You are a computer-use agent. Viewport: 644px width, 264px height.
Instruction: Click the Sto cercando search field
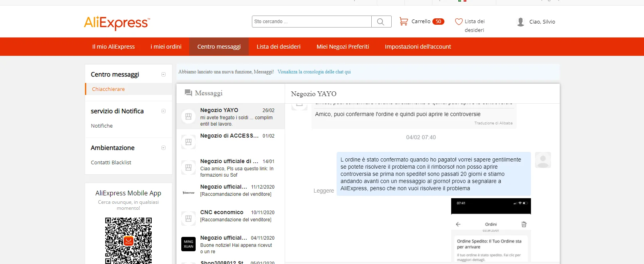pyautogui.click(x=312, y=22)
